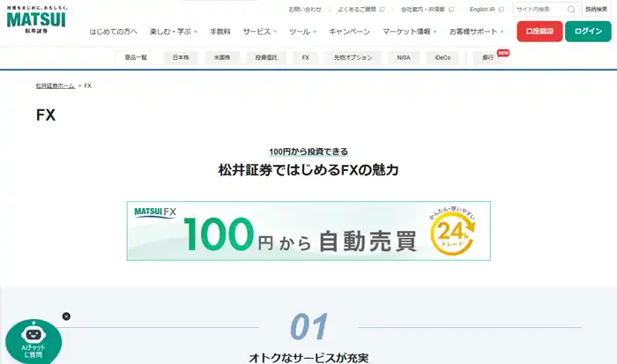Image resolution: width=617 pixels, height=364 pixels.
Task: Select the FX product tab
Action: point(305,57)
